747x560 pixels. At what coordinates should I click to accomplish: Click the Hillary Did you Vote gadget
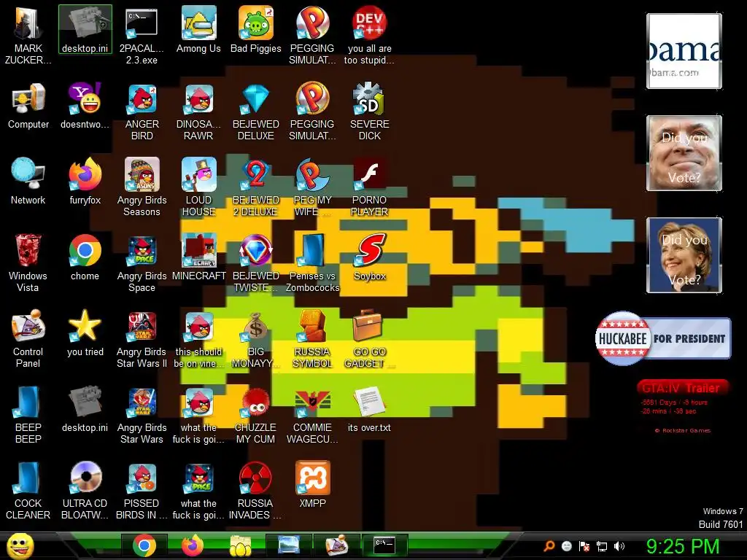pyautogui.click(x=684, y=255)
